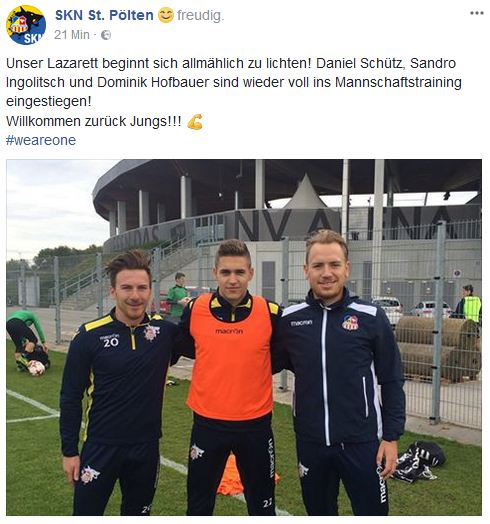The height and width of the screenshot is (524, 490).
Task: Click the SKN St. Pölten page name
Action: pos(104,15)
